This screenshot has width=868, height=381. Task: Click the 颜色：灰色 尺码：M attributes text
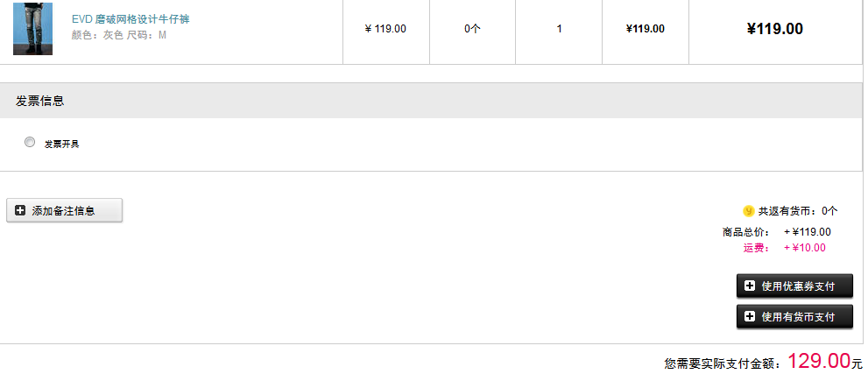tap(118, 35)
